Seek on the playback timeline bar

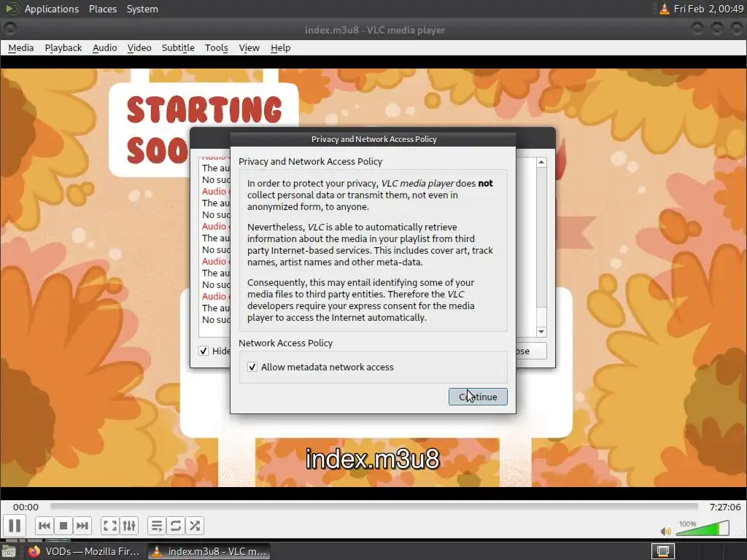coord(374,506)
